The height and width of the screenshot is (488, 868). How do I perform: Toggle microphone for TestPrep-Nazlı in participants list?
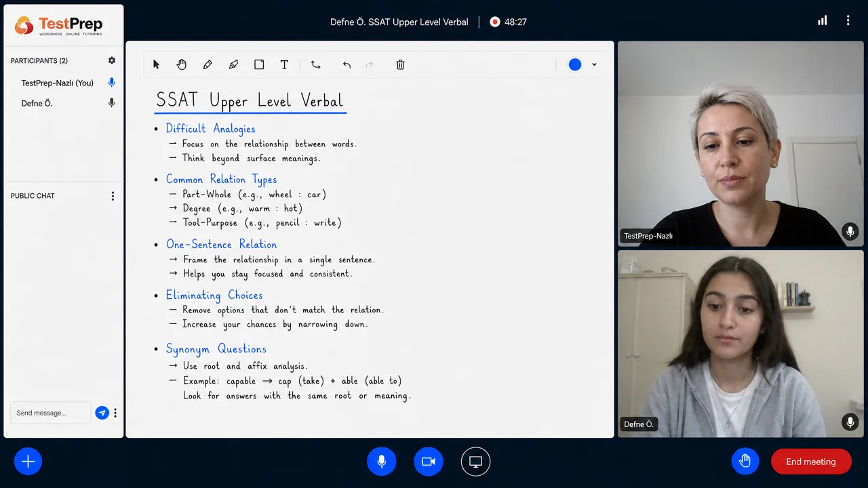pyautogui.click(x=112, y=83)
